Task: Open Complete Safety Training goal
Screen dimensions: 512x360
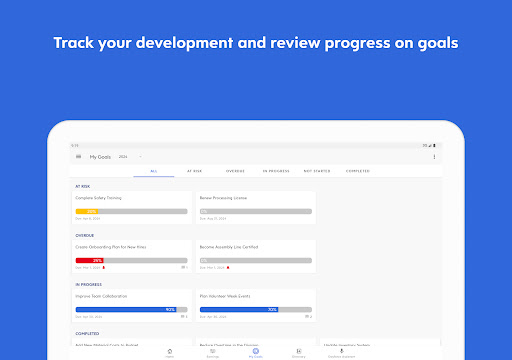Action: pyautogui.click(x=132, y=207)
